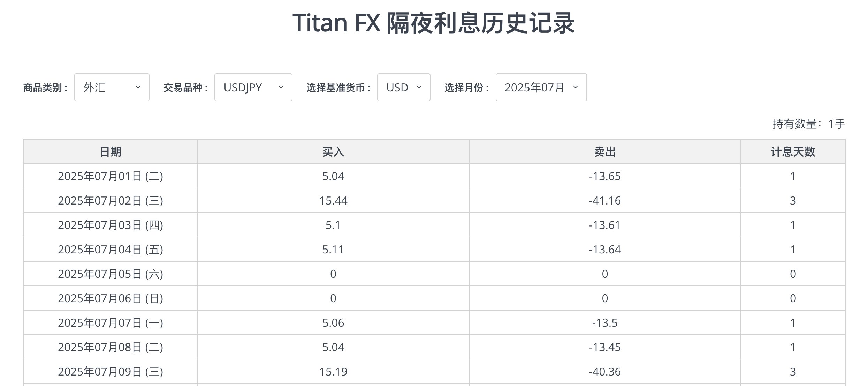
Task: Click sell value -40.36 on July 9
Action: (x=605, y=372)
